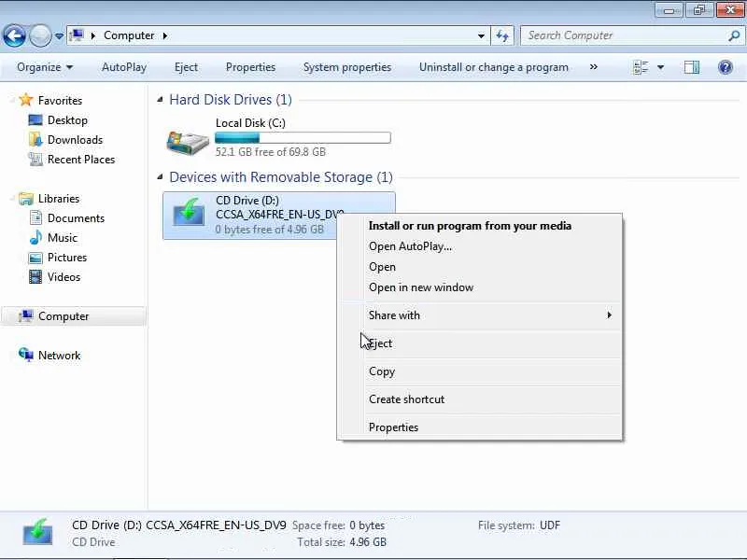The image size is (747, 560).
Task: Click the Network icon in the sidebar
Action: [x=26, y=355]
